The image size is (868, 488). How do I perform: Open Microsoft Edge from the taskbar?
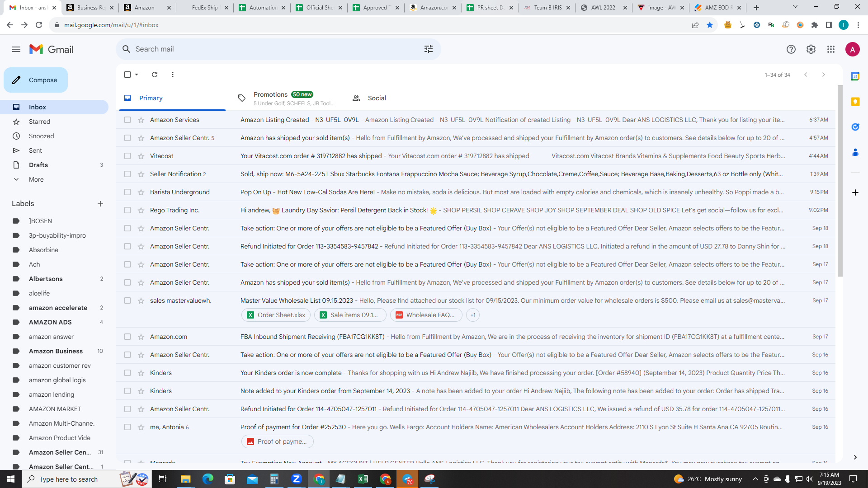click(x=208, y=479)
